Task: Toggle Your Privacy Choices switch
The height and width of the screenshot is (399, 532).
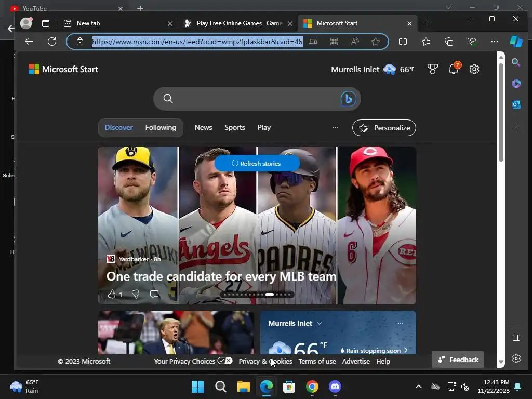Action: click(x=225, y=361)
